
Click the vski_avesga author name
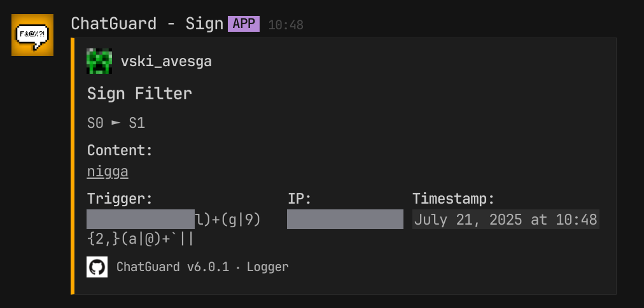tap(166, 62)
